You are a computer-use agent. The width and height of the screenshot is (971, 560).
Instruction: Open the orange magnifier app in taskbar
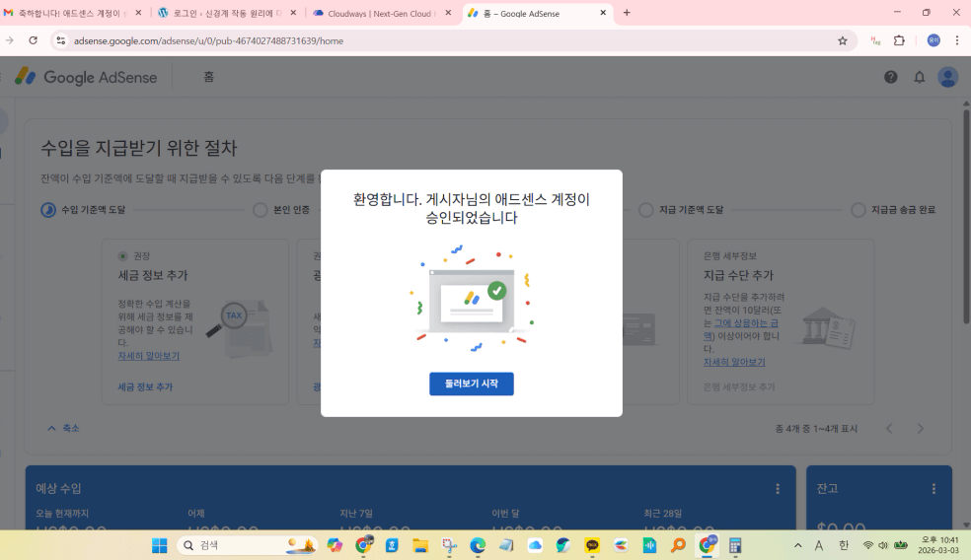click(678, 545)
